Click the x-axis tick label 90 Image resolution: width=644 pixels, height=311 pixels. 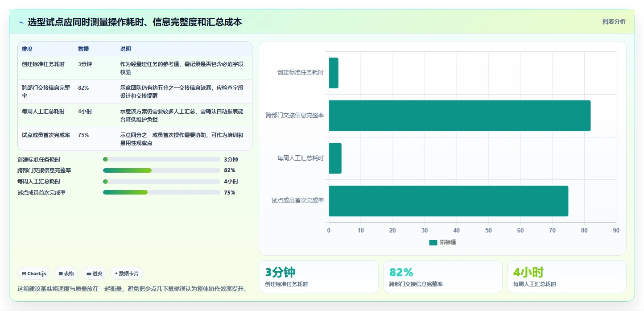click(x=616, y=230)
